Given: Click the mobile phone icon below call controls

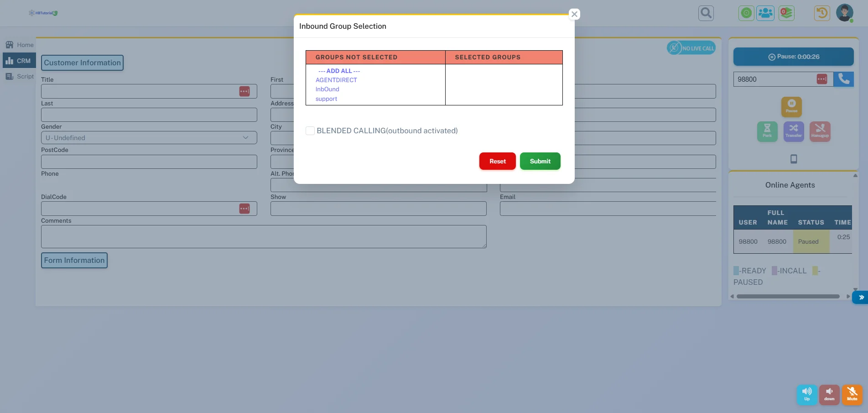Looking at the screenshot, I should [794, 159].
